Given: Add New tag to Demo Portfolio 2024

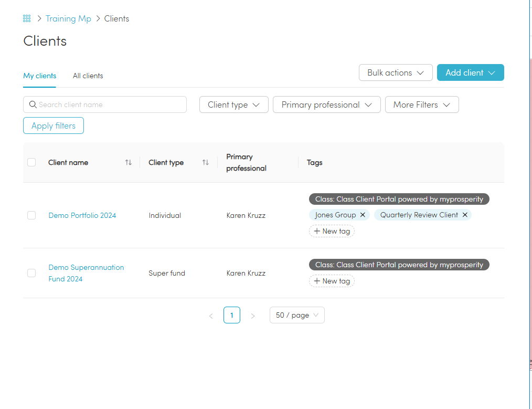Looking at the screenshot, I should (332, 231).
